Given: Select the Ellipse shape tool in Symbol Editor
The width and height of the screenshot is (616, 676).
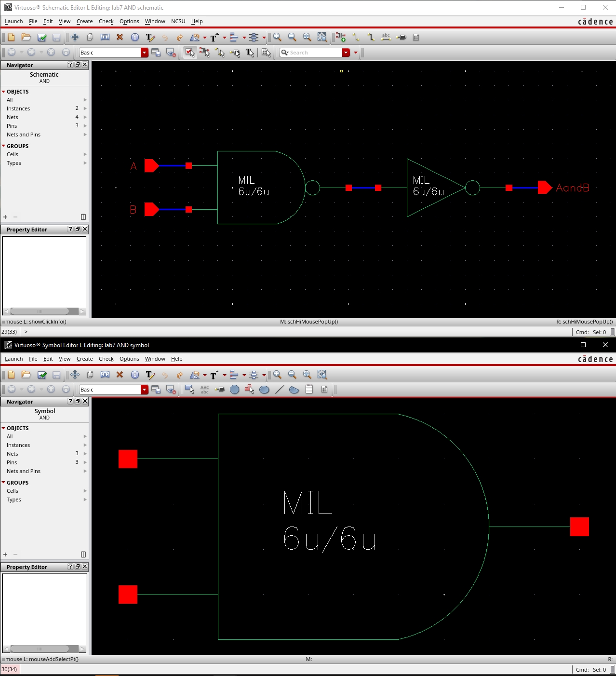Looking at the screenshot, I should (264, 389).
